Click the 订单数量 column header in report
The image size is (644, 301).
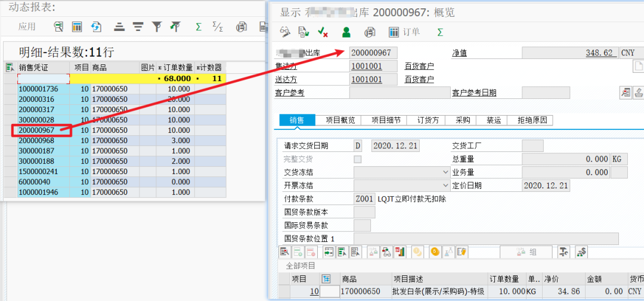tap(175, 67)
